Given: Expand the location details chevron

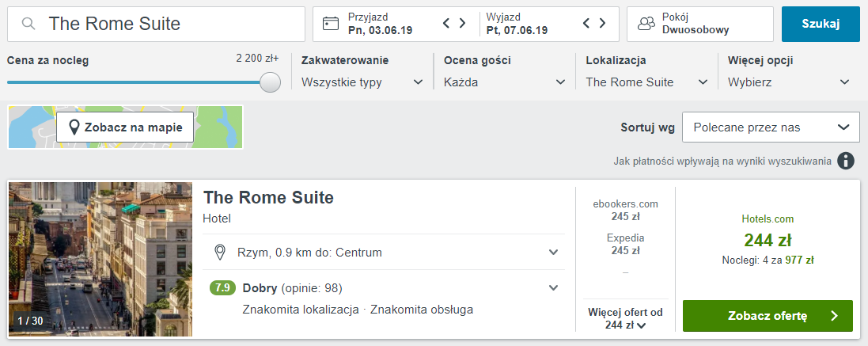Looking at the screenshot, I should (553, 253).
